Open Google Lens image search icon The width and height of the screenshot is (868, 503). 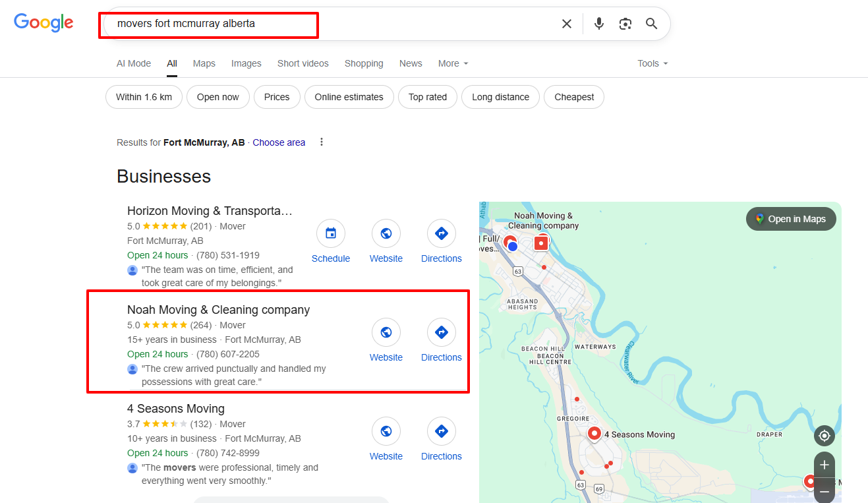[625, 24]
